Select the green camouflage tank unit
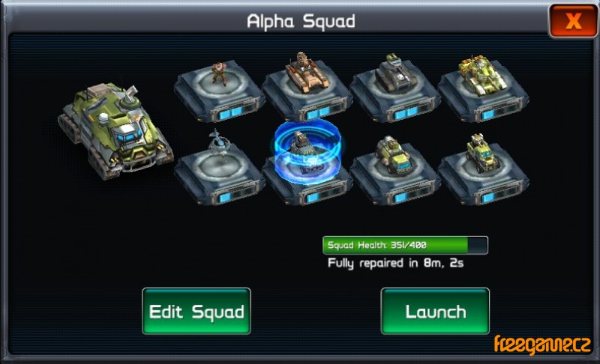This screenshot has height=364, width=600. 483,75
